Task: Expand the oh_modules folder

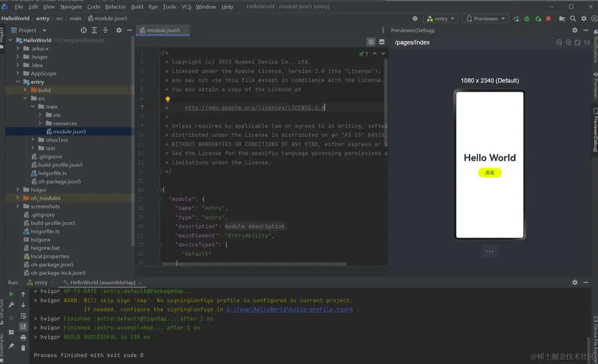Action: pyautogui.click(x=18, y=198)
